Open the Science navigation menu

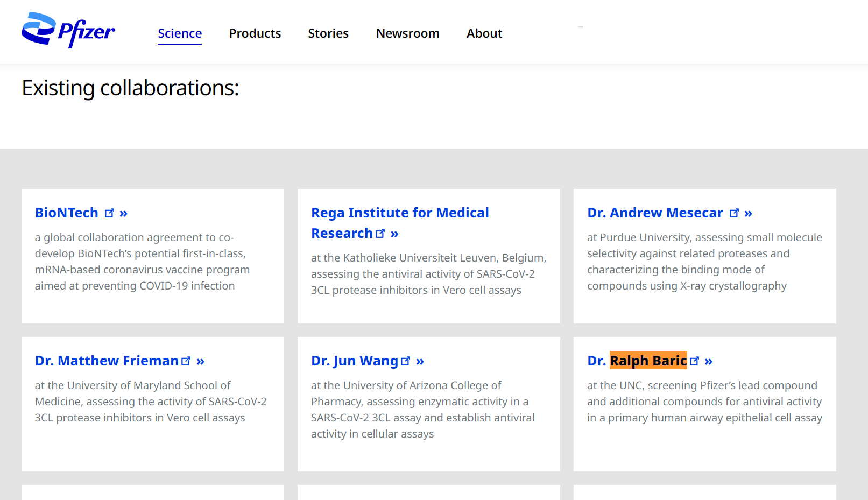[x=180, y=33]
